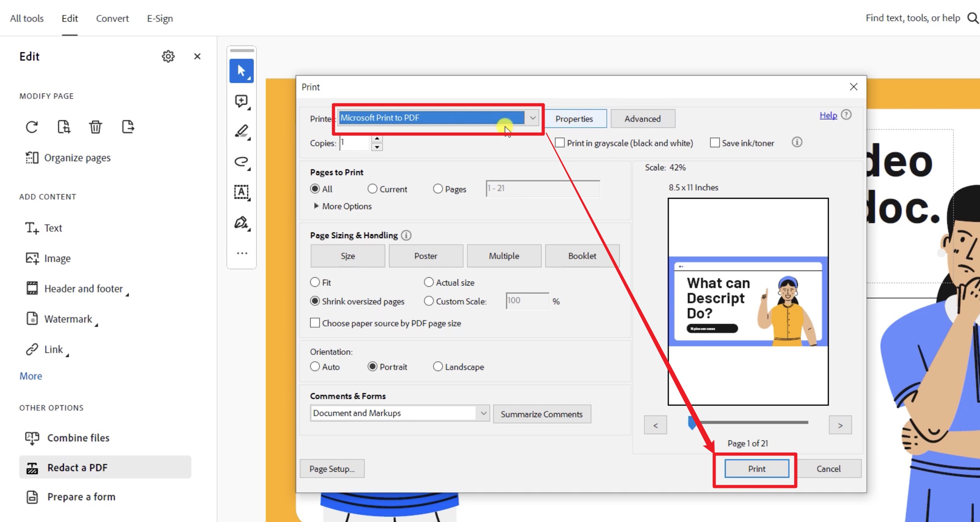The image size is (980, 522).
Task: Click the search magnifier icon
Action: click(972, 18)
